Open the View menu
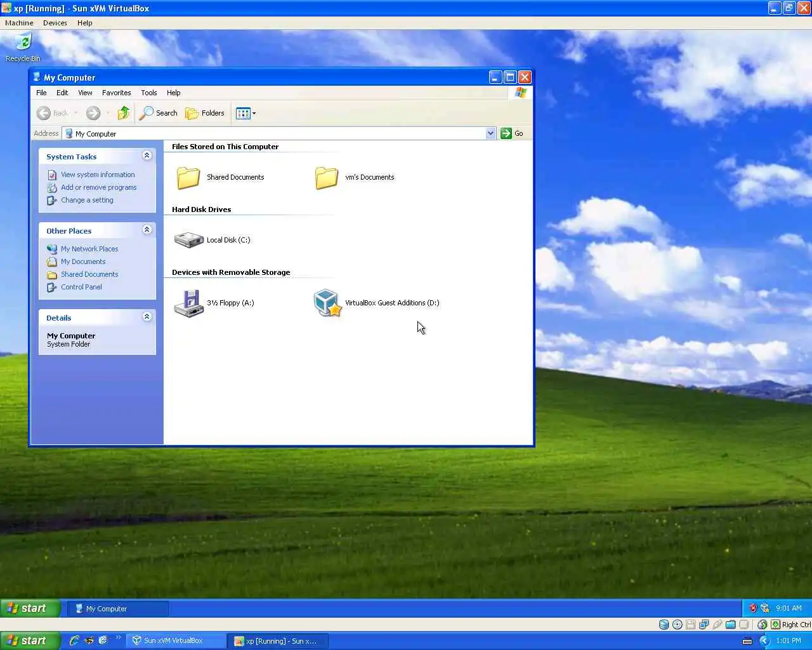 (85, 93)
